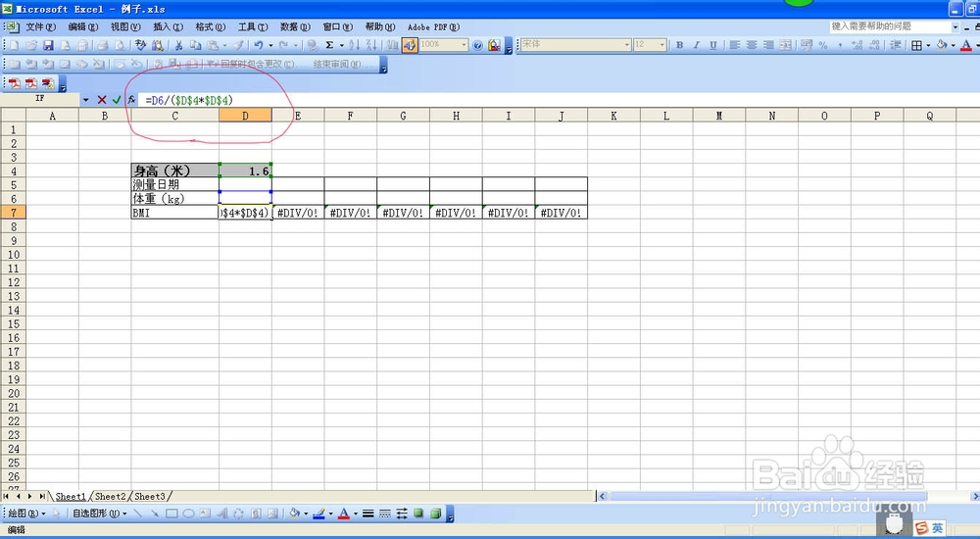Open the 插入 Insert menu
Screen dimensions: 980x539
coord(169,26)
